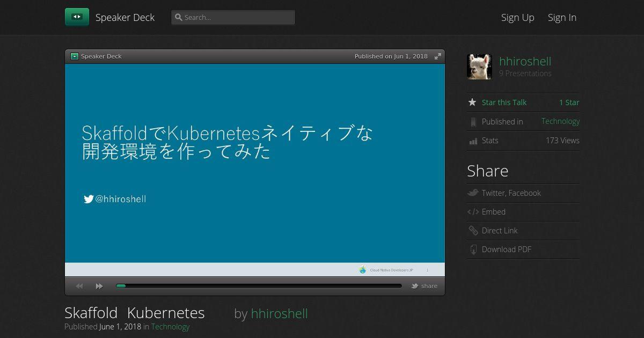644x338 pixels.
Task: Click the 9 Presentations text
Action: pyautogui.click(x=525, y=74)
